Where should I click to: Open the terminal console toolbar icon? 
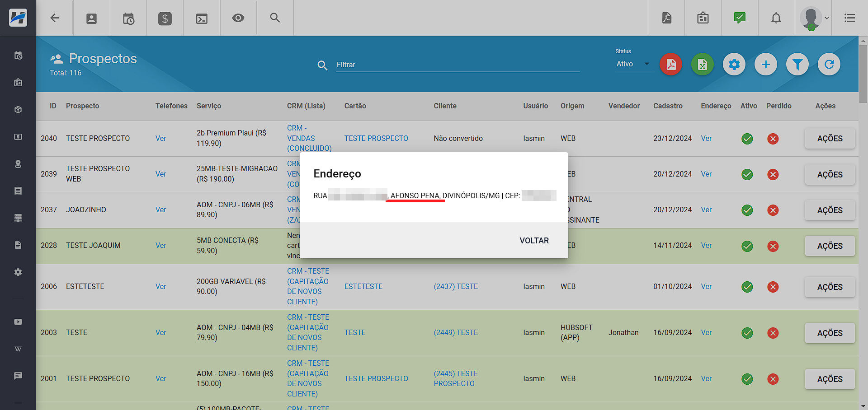tap(202, 19)
